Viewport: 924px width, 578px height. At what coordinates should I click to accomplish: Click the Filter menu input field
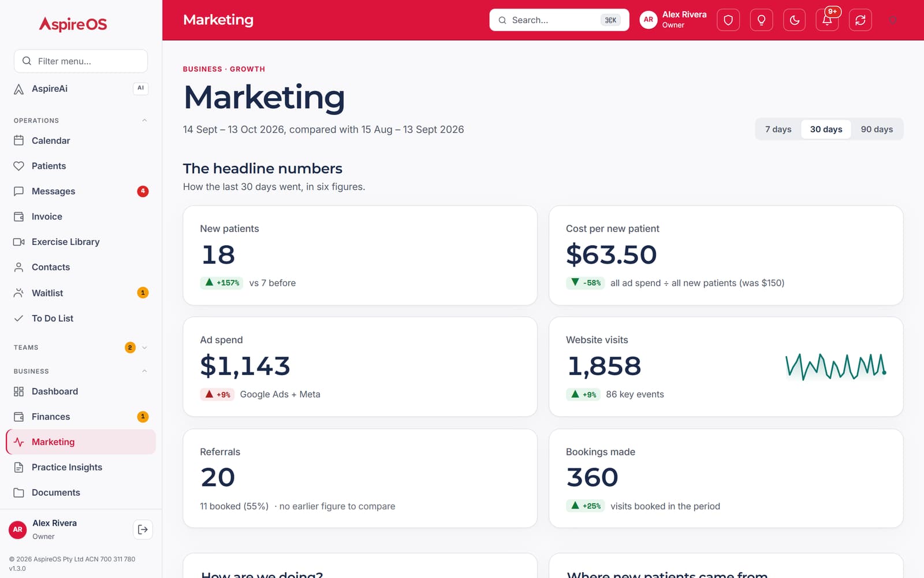point(81,61)
